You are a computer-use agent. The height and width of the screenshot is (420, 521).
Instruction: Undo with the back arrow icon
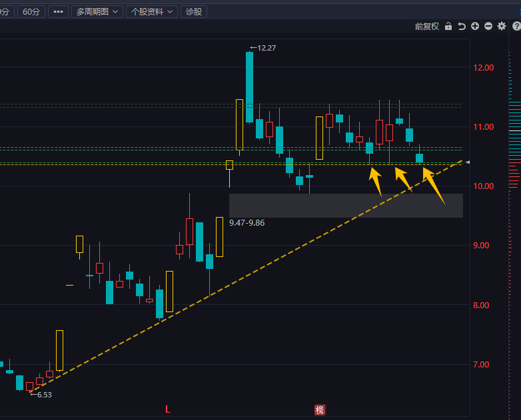pos(462,26)
